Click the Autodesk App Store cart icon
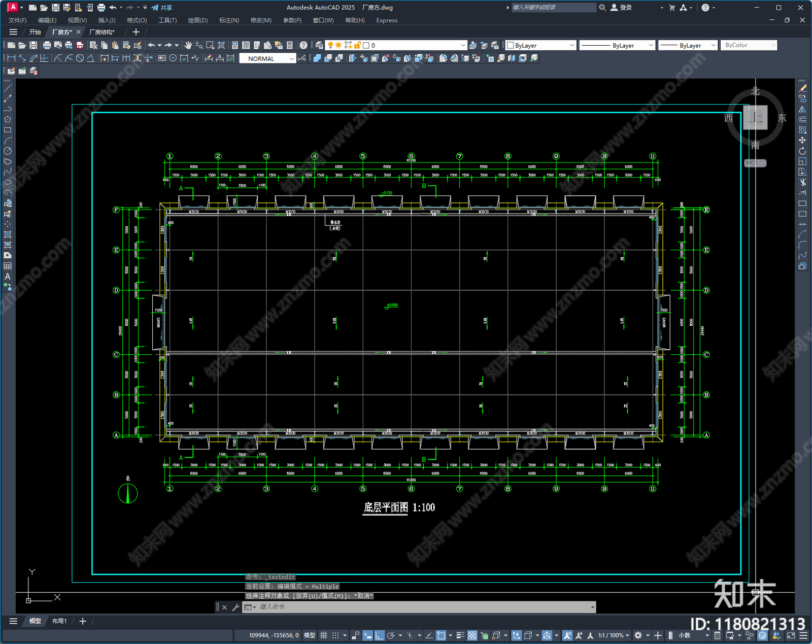The width and height of the screenshot is (812, 644). point(672,8)
